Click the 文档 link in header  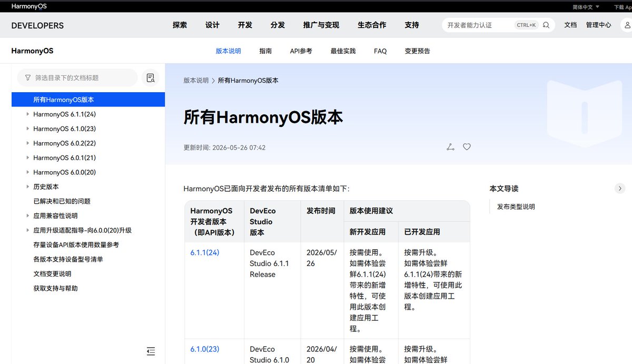coord(570,25)
